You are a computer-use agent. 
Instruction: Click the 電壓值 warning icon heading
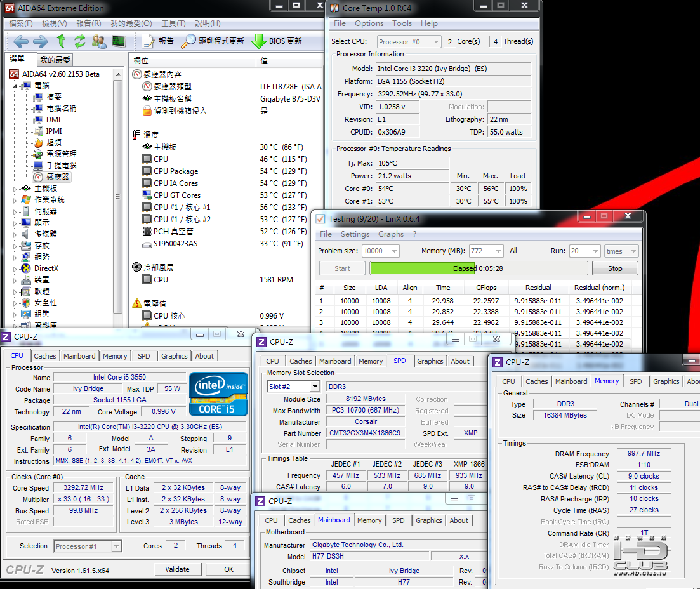point(150,303)
